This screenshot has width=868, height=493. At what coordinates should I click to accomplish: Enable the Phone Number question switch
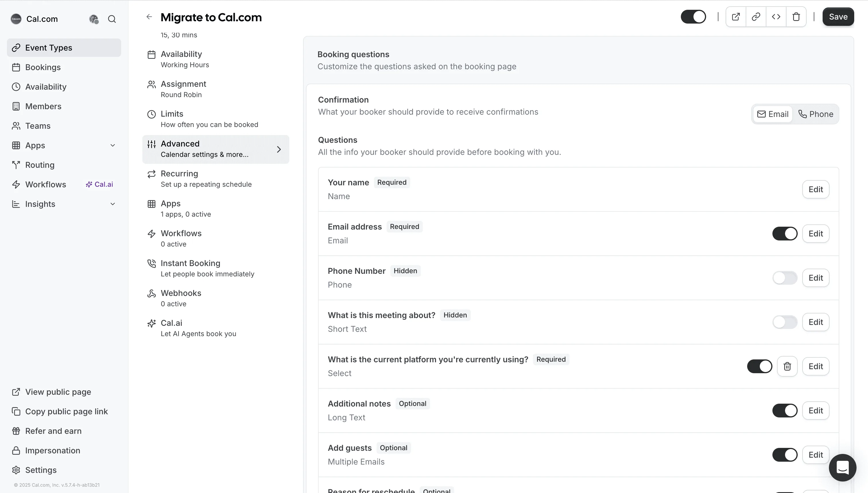click(x=785, y=278)
